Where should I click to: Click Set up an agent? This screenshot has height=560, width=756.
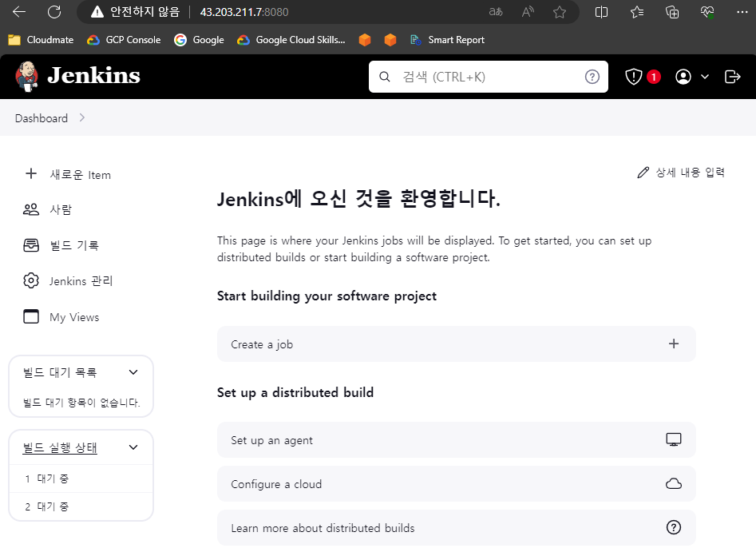click(456, 440)
